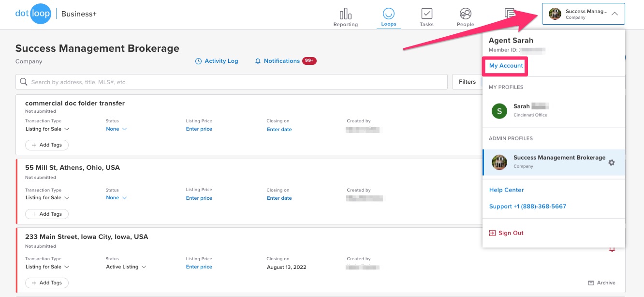The image size is (644, 297).
Task: Open Status dropdown for 55 Mill St loop
Action: [116, 198]
